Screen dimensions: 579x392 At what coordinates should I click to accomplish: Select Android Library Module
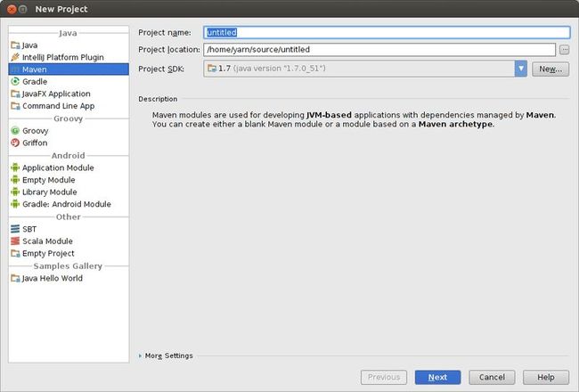tap(69, 192)
